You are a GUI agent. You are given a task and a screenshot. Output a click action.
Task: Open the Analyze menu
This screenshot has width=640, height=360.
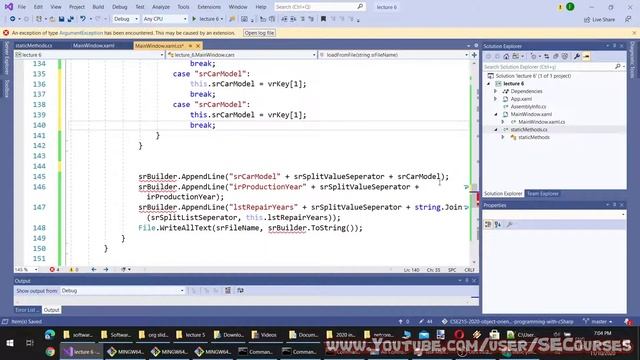(161, 7)
